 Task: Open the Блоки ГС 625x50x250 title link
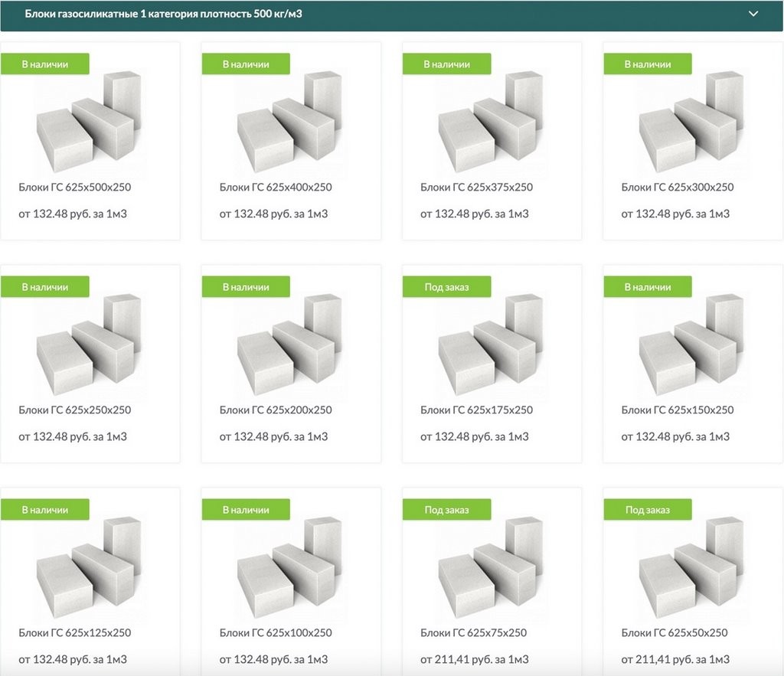tap(674, 633)
